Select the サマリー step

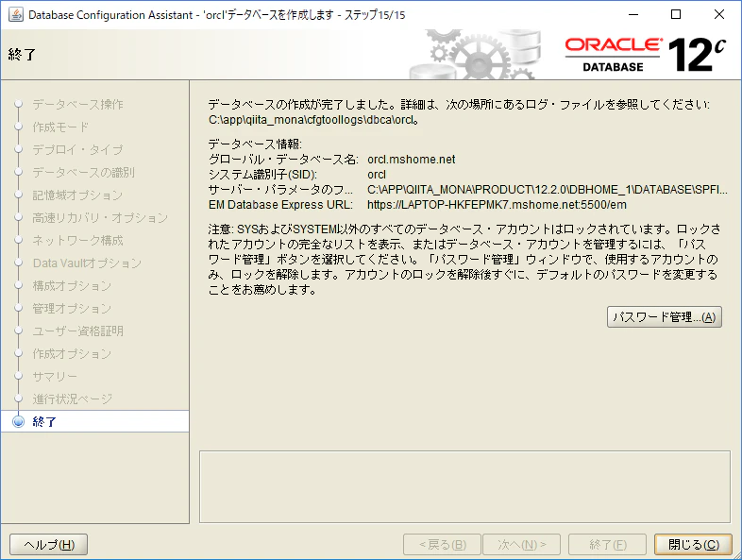click(x=55, y=377)
